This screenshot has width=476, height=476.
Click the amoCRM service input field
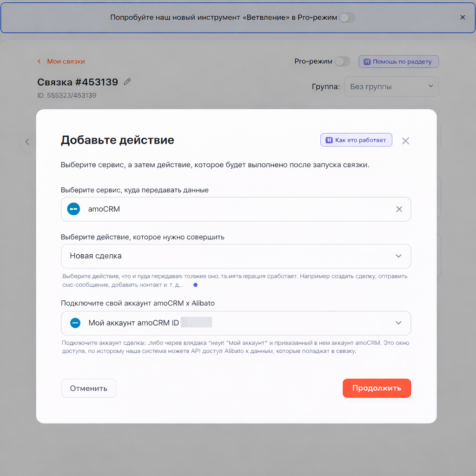point(232,209)
